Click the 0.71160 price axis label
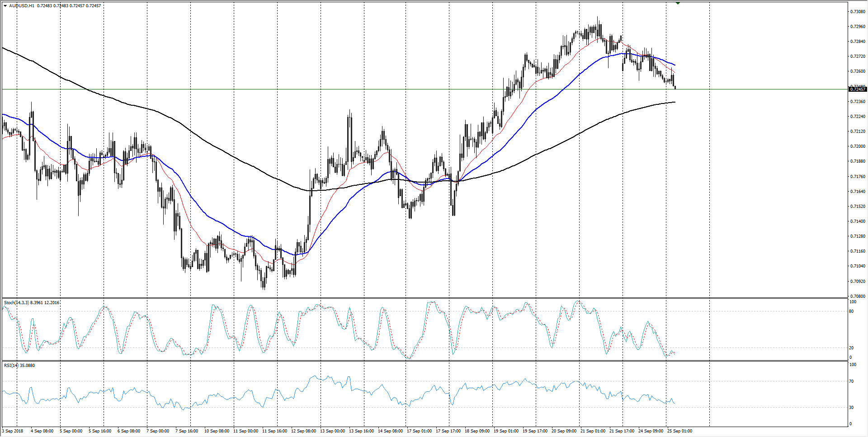 click(858, 251)
